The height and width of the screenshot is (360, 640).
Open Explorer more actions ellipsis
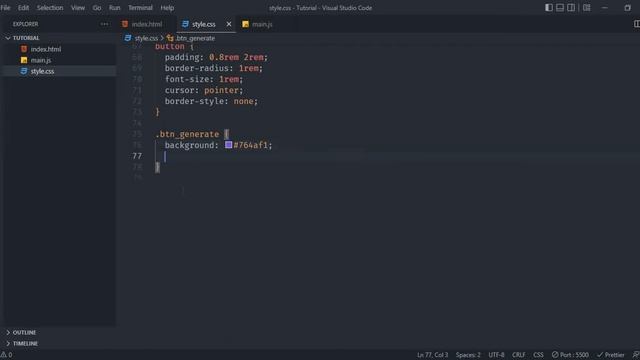click(x=104, y=24)
